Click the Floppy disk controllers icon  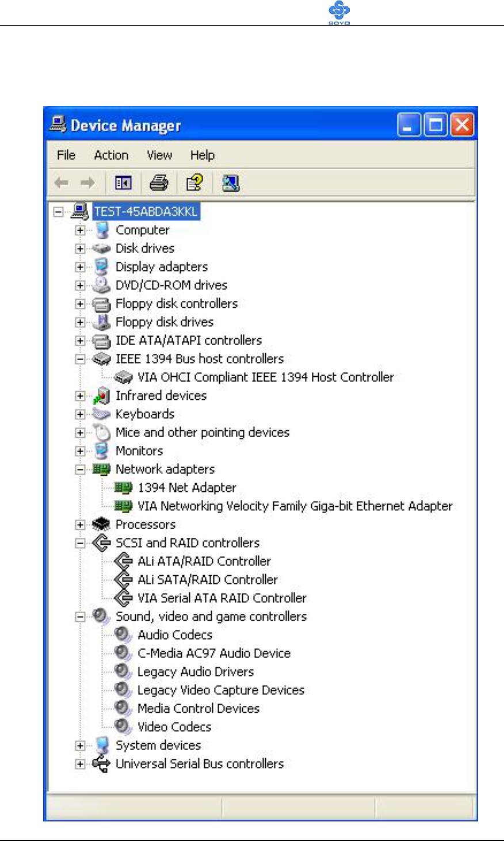pos(101,304)
